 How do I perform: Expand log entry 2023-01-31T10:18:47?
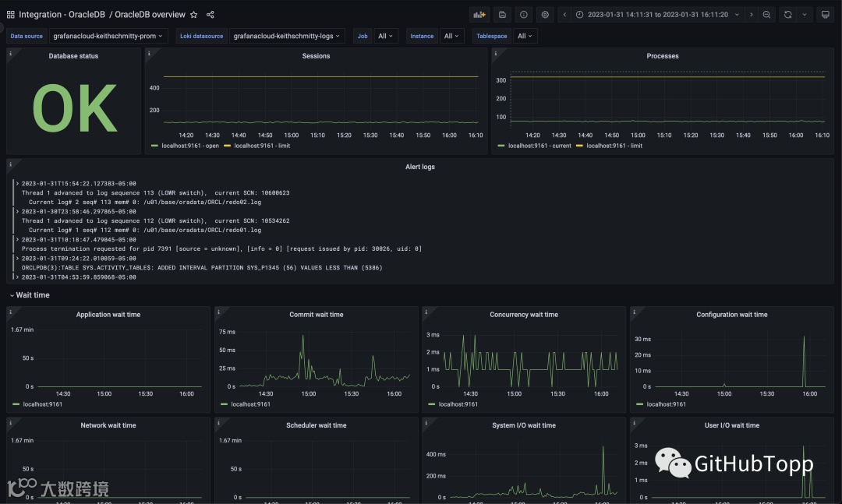17,239
